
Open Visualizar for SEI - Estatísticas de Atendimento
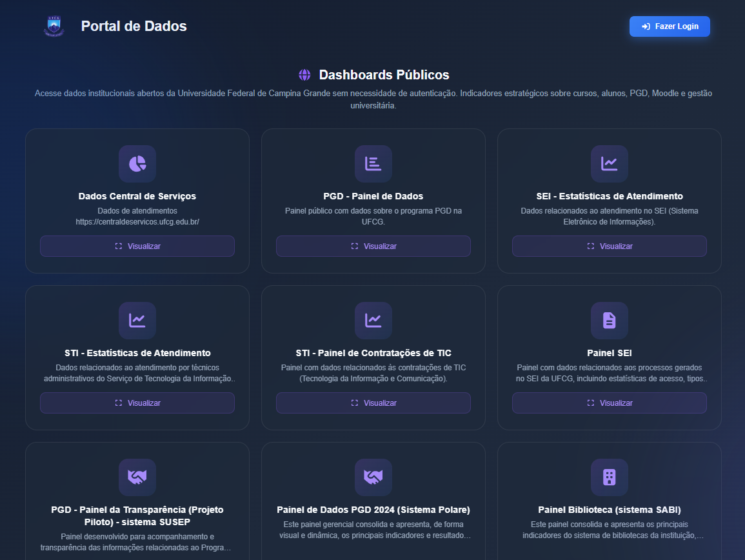coord(609,246)
